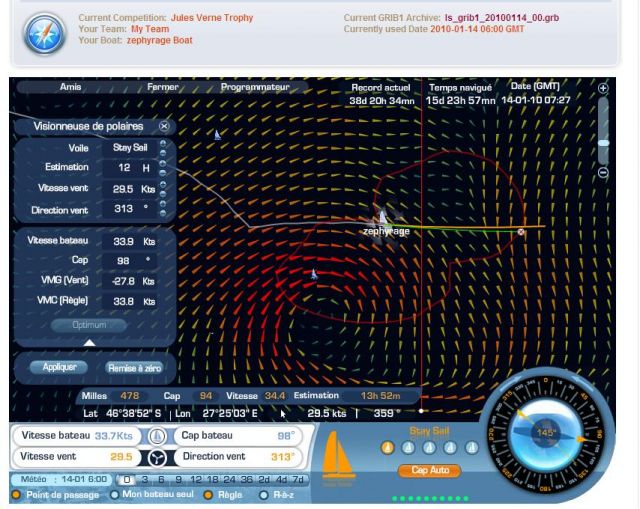Select weather forecast hour 24

229,480
